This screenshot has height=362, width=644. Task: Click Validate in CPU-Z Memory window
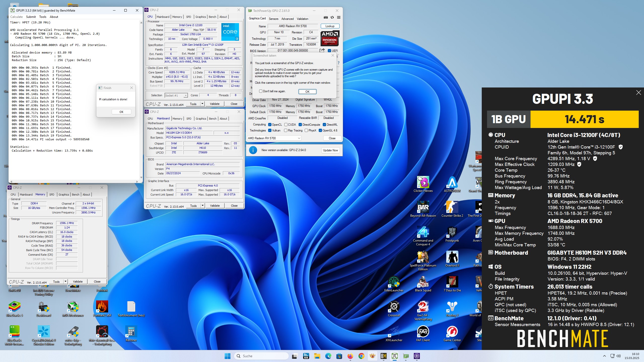click(x=77, y=282)
